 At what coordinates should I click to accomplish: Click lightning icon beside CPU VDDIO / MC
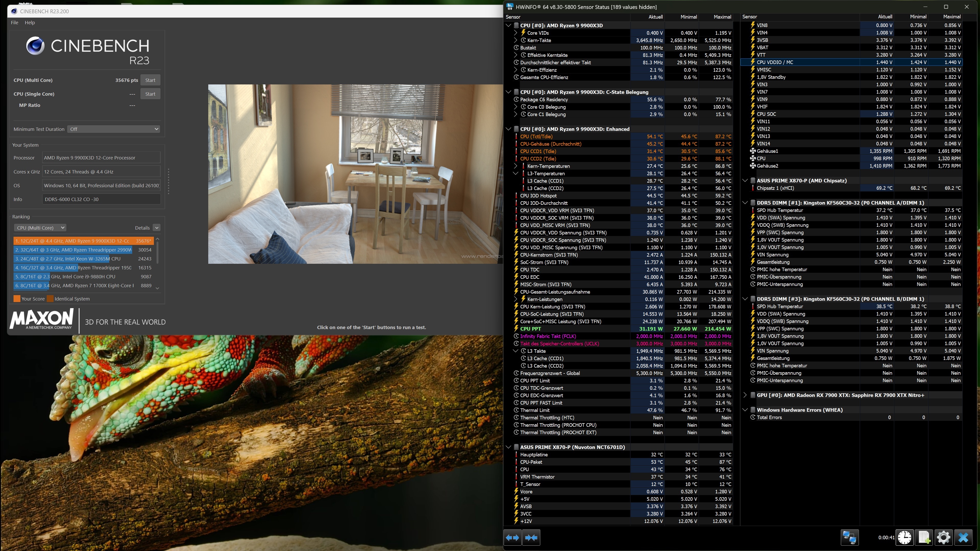point(753,62)
